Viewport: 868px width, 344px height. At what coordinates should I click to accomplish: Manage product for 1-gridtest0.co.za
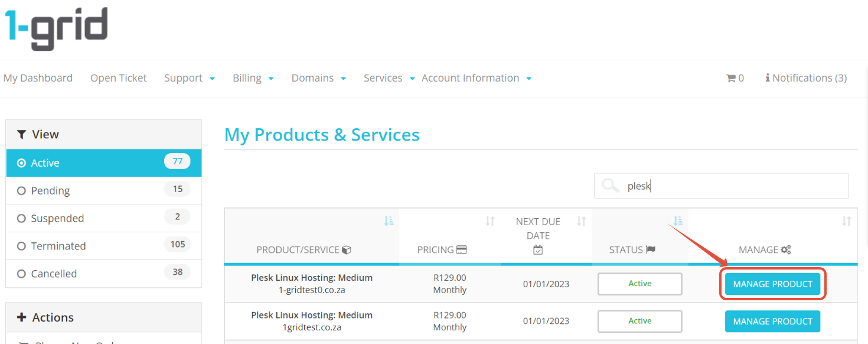pyautogui.click(x=773, y=284)
